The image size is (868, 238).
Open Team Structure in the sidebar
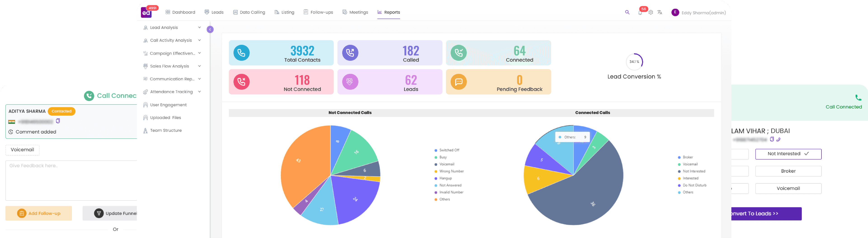[165, 131]
